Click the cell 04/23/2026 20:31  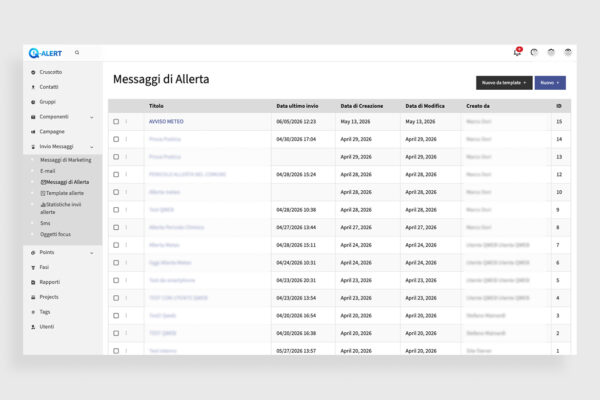click(x=296, y=280)
